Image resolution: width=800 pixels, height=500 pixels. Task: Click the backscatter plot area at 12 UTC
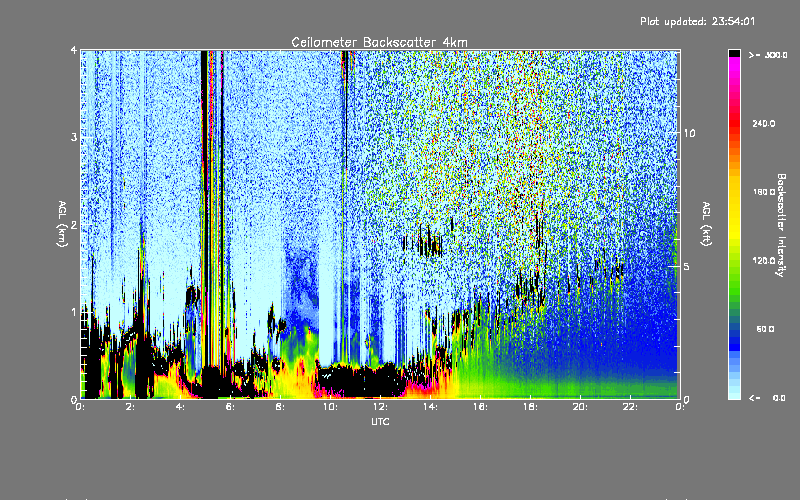pyautogui.click(x=380, y=224)
